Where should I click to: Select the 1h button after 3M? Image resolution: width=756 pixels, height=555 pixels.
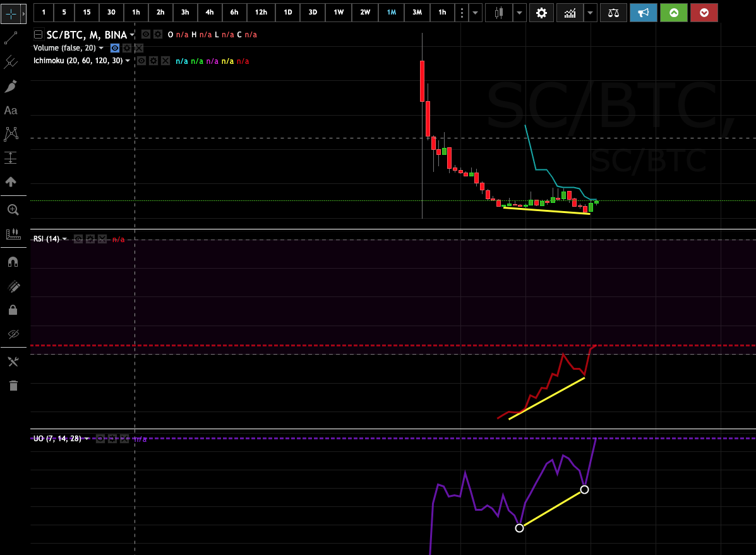(442, 13)
